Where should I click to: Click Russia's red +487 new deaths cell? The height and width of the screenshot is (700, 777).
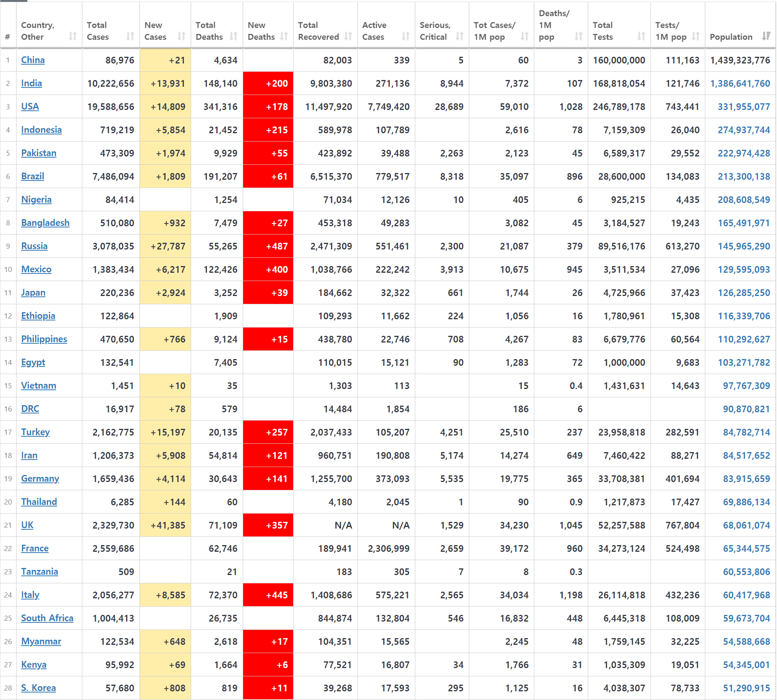[x=268, y=246]
